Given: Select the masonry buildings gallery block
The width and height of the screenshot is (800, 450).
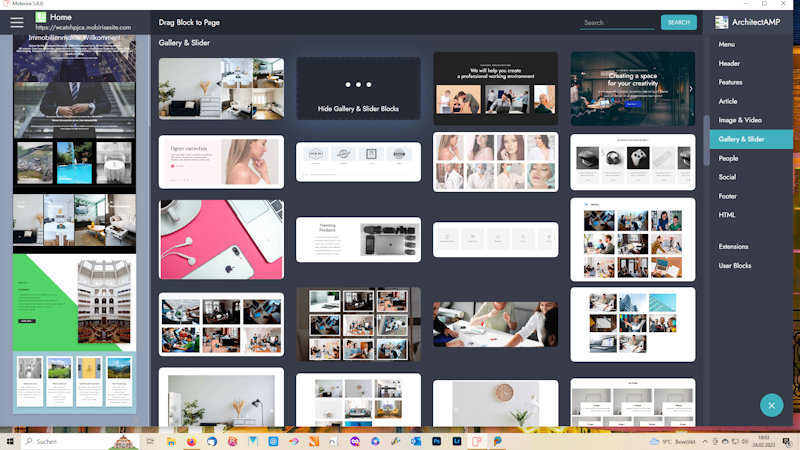Looking at the screenshot, I should [632, 324].
